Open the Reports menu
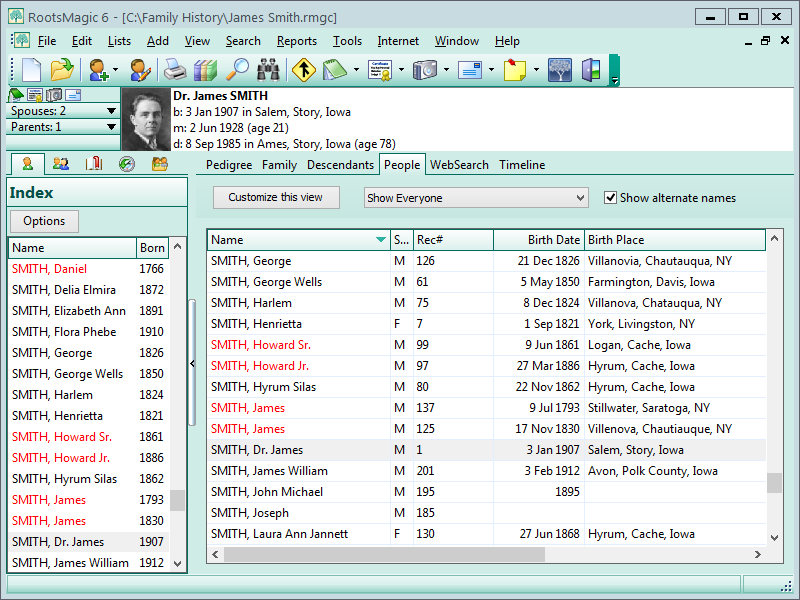800x600 pixels. pyautogui.click(x=296, y=41)
